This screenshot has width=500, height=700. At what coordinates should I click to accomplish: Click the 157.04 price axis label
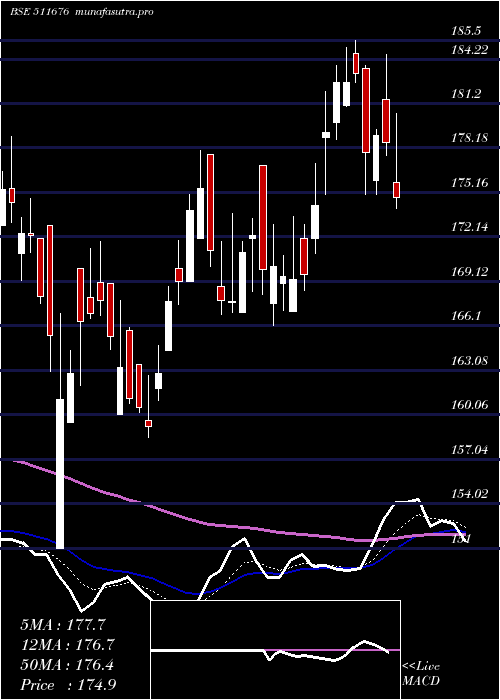point(470,450)
